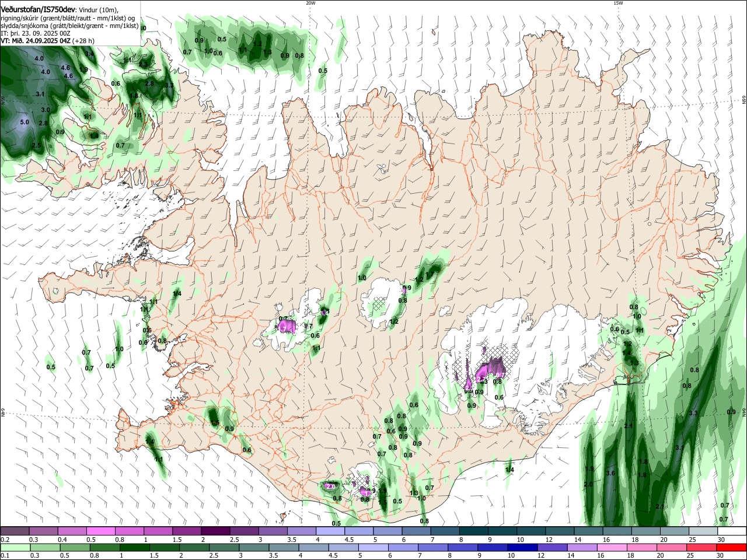Click the Veðurstofan/IS750dev title text

(x=38, y=10)
